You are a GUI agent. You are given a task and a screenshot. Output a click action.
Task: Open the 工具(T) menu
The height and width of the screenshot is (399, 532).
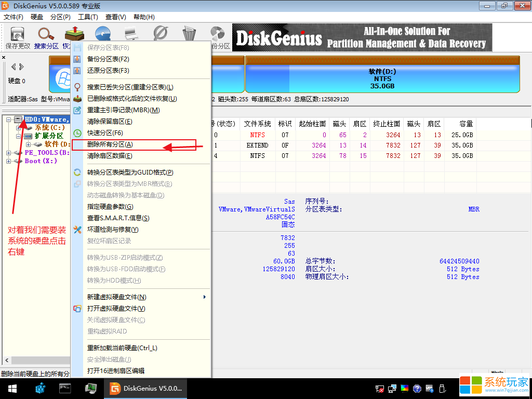tap(88, 17)
